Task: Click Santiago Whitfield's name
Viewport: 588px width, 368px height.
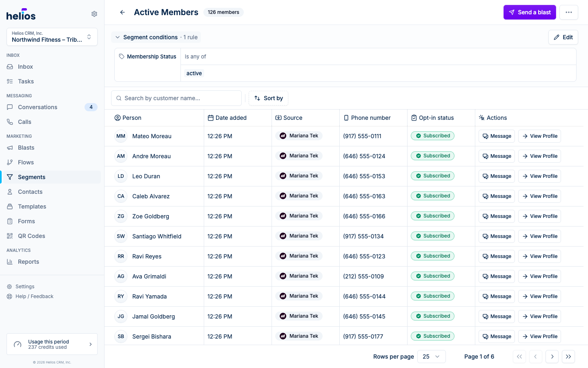Action: pyautogui.click(x=157, y=236)
